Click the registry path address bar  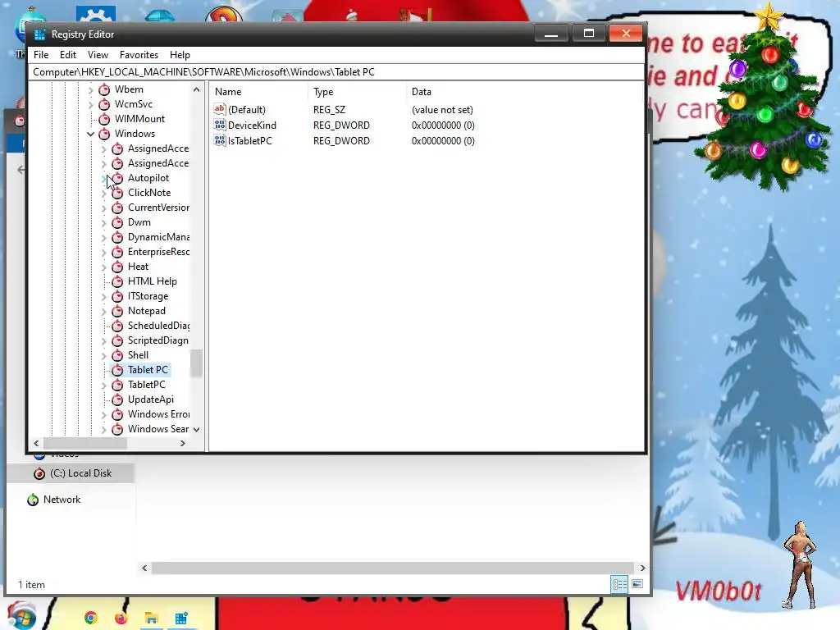click(x=336, y=72)
